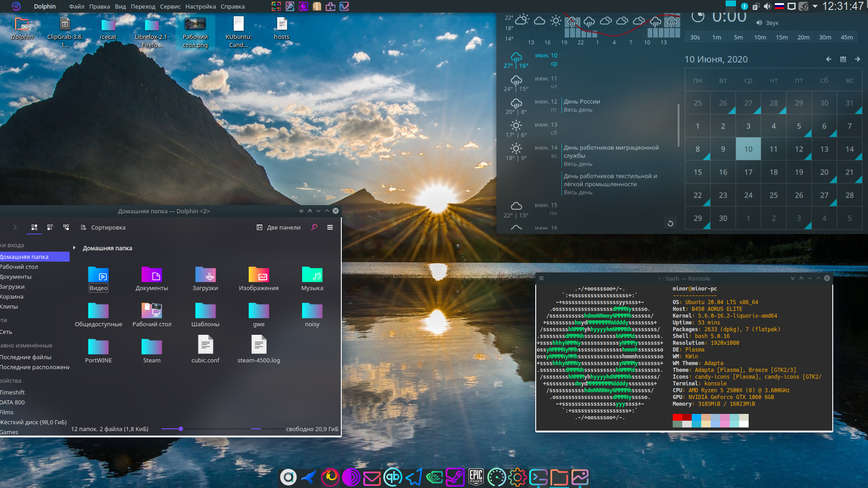Jump to today with the calendar icon
The height and width of the screenshot is (488, 868).
click(843, 59)
